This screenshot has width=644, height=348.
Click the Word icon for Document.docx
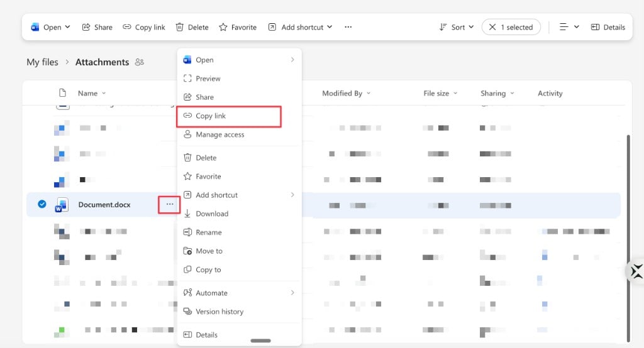coord(62,205)
